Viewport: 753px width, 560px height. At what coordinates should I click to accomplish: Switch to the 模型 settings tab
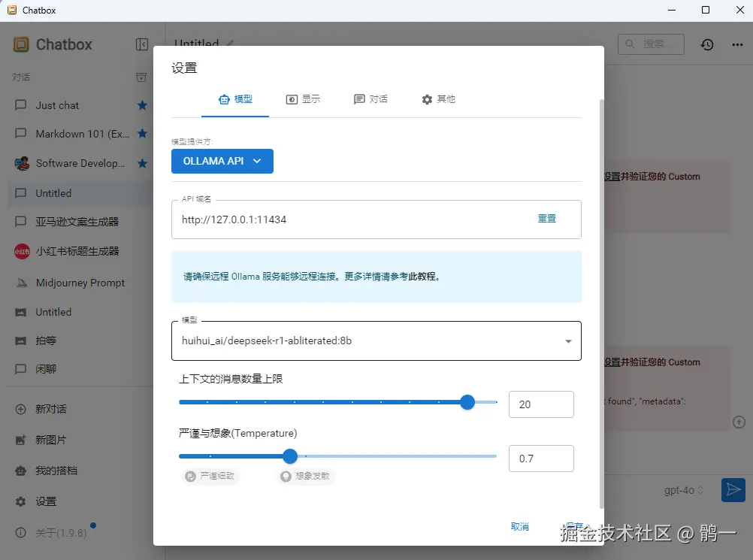click(x=234, y=99)
